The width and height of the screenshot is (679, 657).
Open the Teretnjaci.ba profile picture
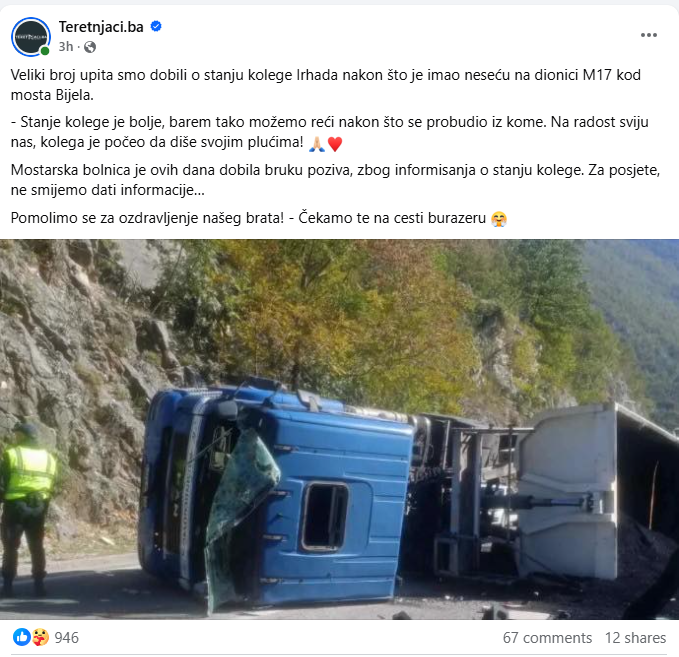tap(31, 37)
